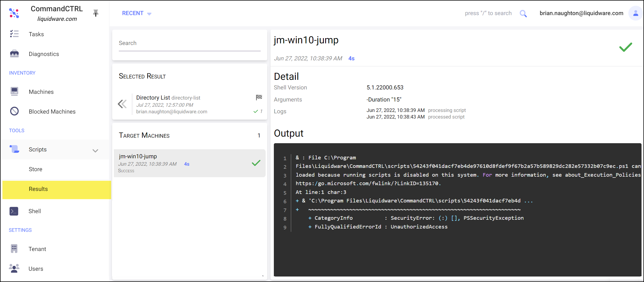Click the small success count checkmark
The image size is (644, 282).
click(x=256, y=111)
